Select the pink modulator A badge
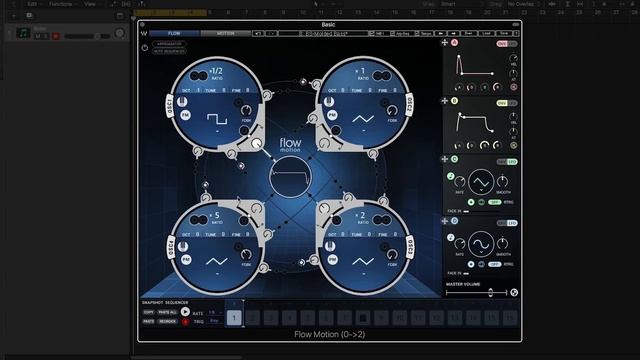The width and height of the screenshot is (640, 360). 454,42
